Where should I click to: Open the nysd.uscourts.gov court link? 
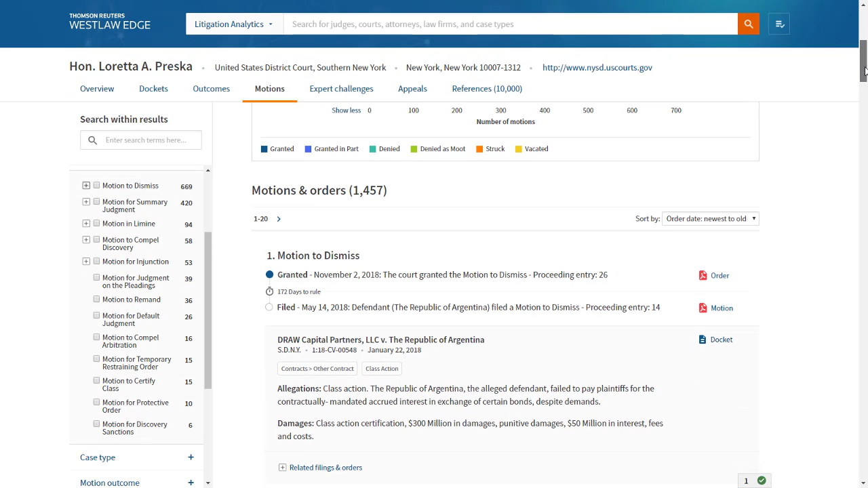[597, 68]
